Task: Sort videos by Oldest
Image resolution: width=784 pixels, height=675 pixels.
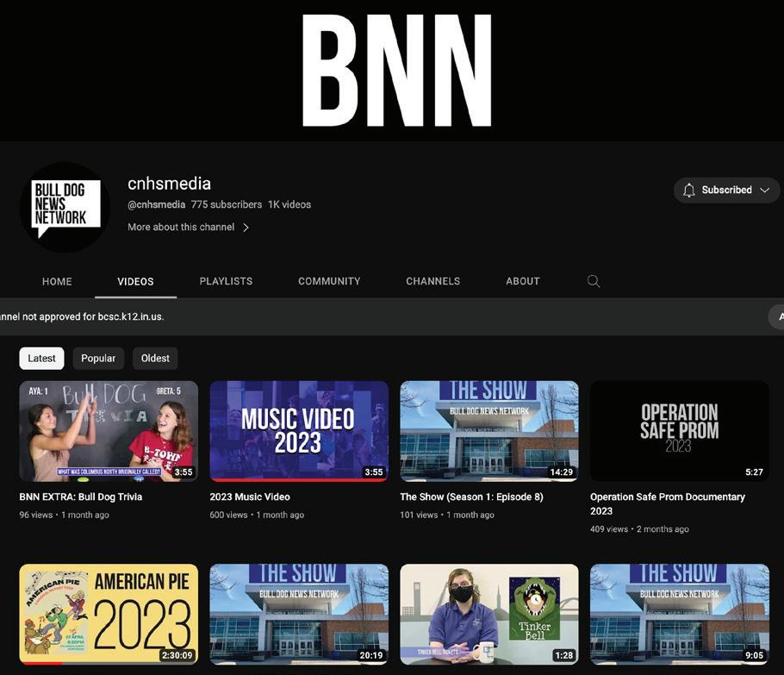Action: [155, 359]
